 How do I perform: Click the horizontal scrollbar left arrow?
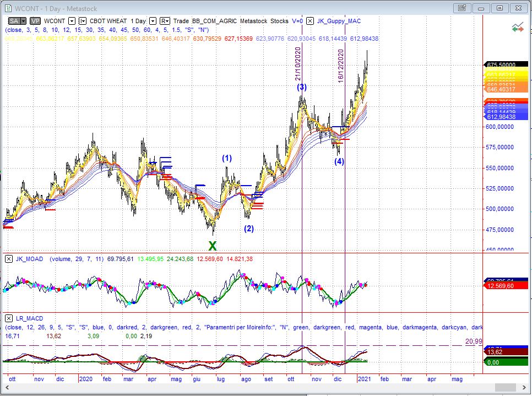7,388
